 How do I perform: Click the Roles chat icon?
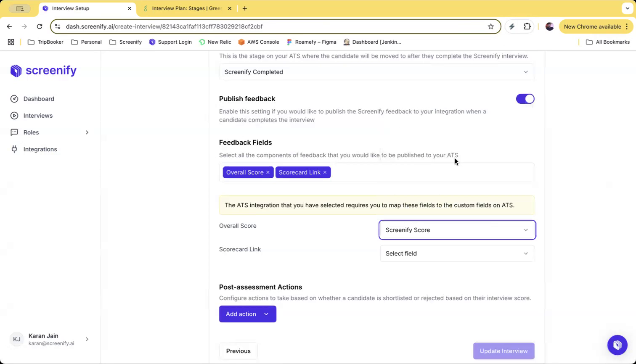pyautogui.click(x=14, y=132)
